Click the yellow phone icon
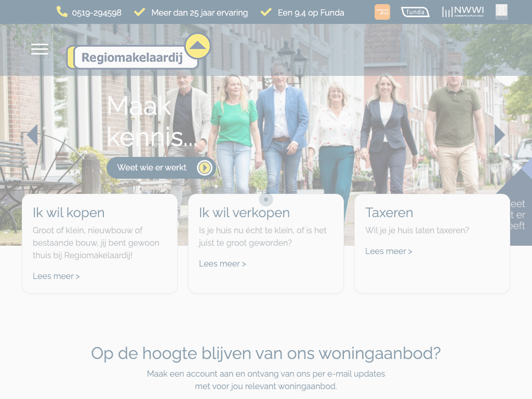This screenshot has height=399, width=532. tap(62, 12)
